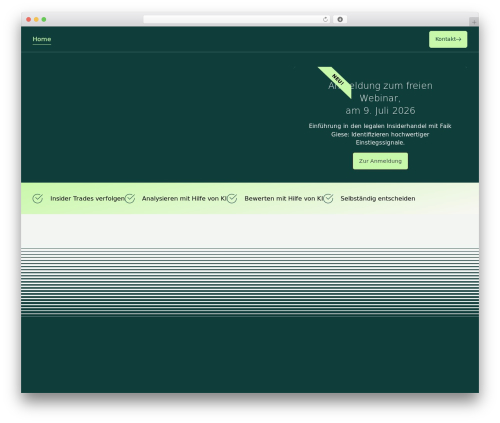This screenshot has width=500, height=423.
Task: Click the round icon right of address bar
Action: point(340,20)
